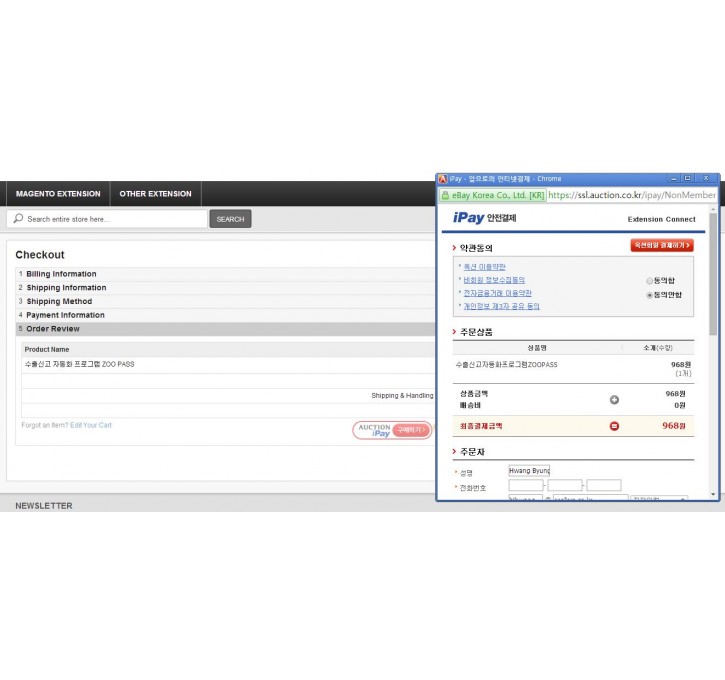This screenshot has height=680, width=725.
Task: Click the Auction iPay purchase badge
Action: (392, 430)
